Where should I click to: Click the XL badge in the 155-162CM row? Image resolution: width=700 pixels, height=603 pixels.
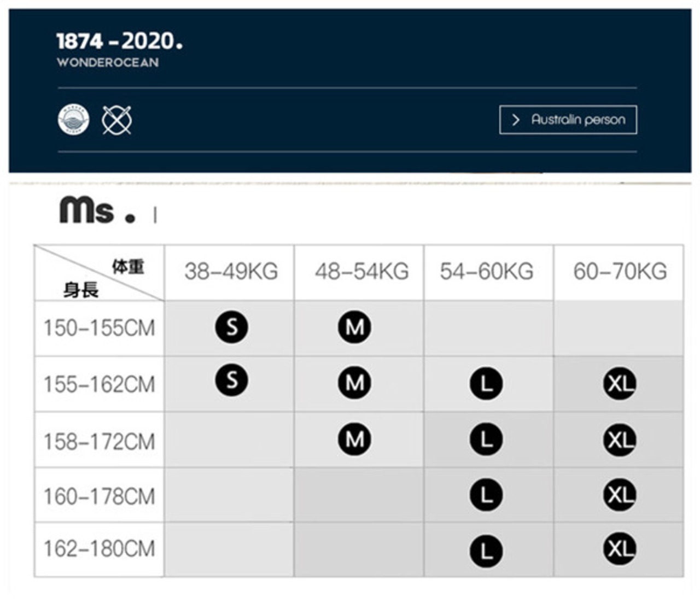(620, 384)
